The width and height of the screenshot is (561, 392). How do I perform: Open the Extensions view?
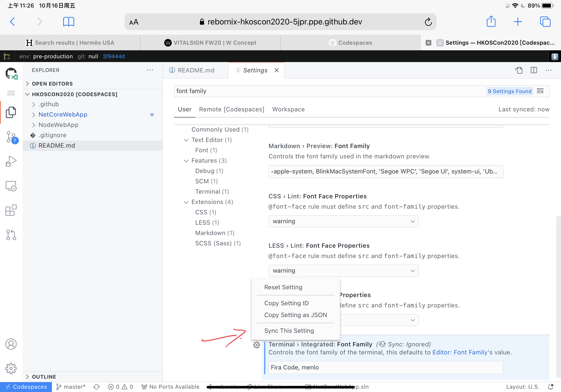pos(11,210)
